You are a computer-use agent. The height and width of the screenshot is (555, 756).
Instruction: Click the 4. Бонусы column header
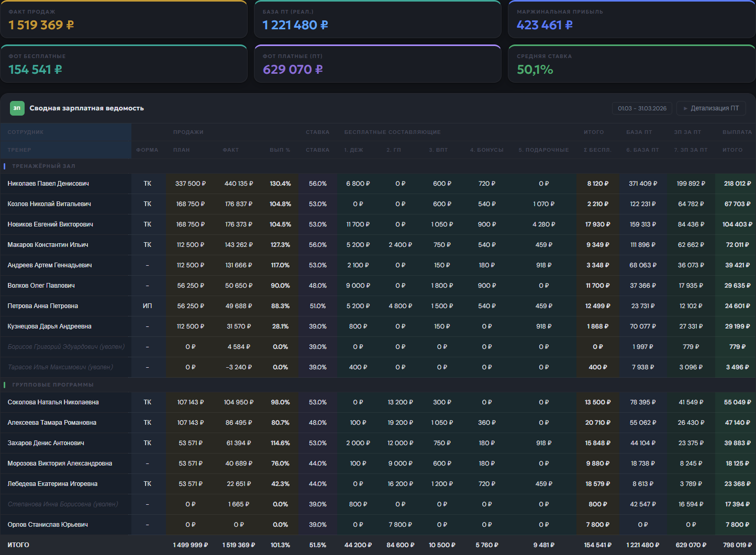click(487, 150)
